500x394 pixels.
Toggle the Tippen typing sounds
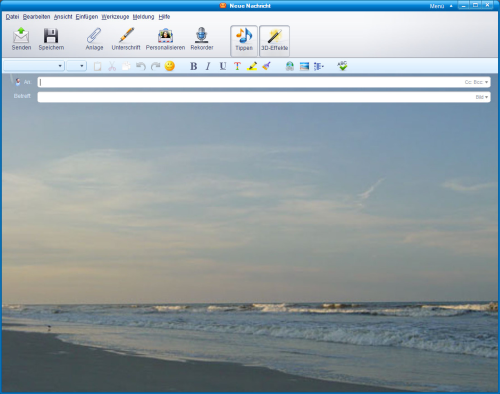point(244,40)
